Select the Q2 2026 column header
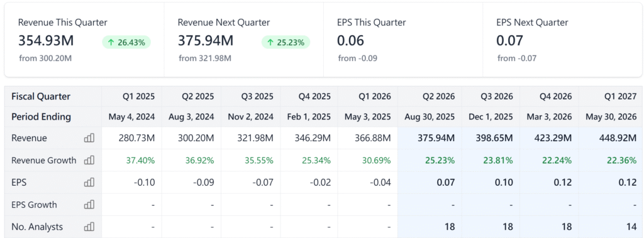This screenshot has height=238, width=644. point(440,96)
